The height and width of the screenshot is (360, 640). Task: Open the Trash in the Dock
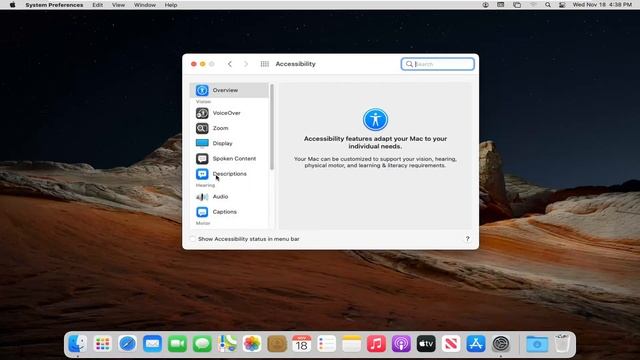tap(562, 343)
